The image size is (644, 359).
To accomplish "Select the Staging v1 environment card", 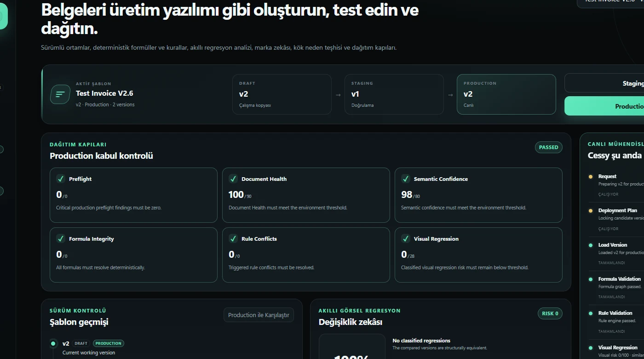I will pyautogui.click(x=394, y=94).
